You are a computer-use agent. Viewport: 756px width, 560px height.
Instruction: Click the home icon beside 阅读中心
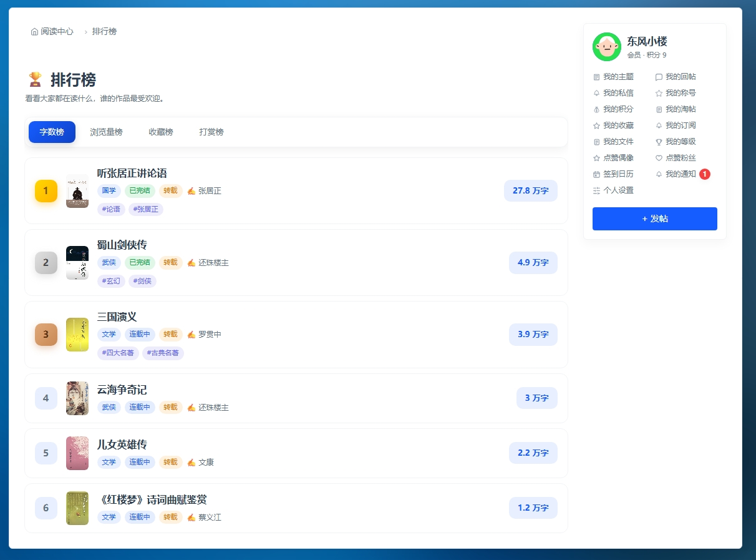pos(34,31)
